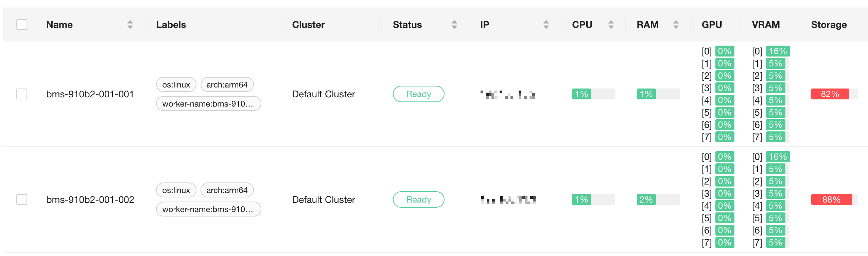Click the Storage column header
The width and height of the screenshot is (868, 256).
pos(829,25)
